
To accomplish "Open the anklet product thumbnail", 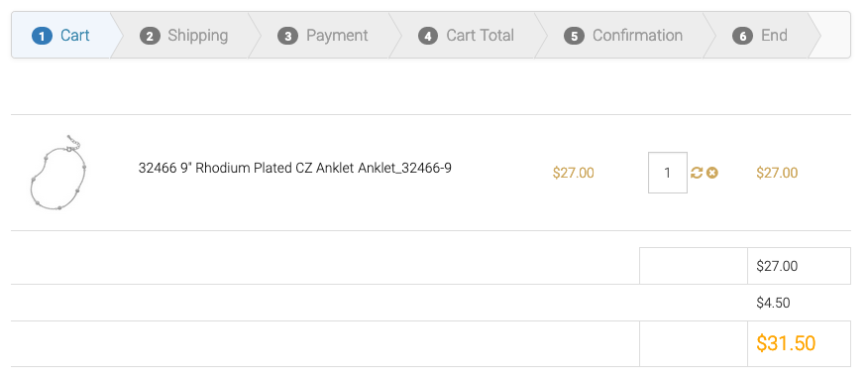I will (57, 173).
